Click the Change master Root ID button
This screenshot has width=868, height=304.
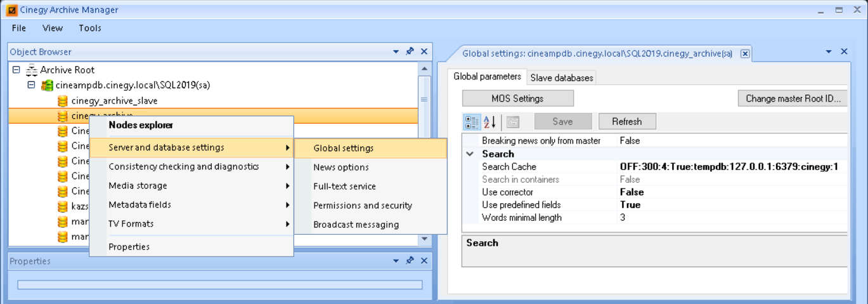(x=793, y=98)
